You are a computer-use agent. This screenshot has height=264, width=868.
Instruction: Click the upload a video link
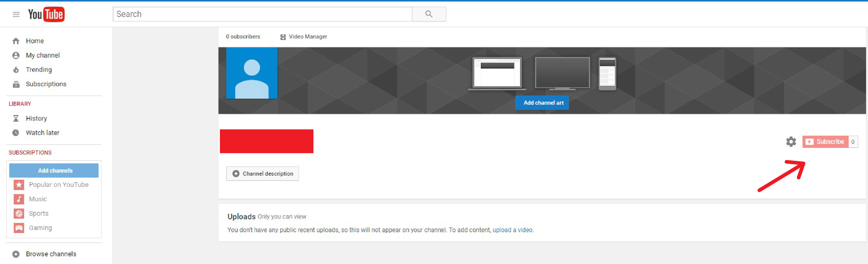tap(513, 230)
